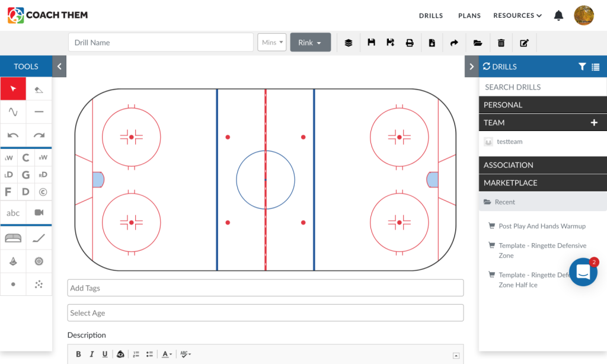
Task: Toggle underline in description editor
Action: tap(105, 355)
